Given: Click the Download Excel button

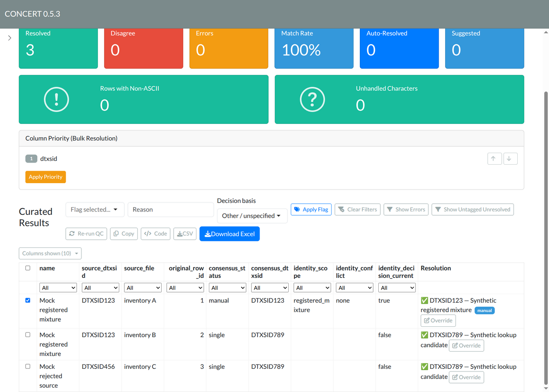Looking at the screenshot, I should coord(229,234).
